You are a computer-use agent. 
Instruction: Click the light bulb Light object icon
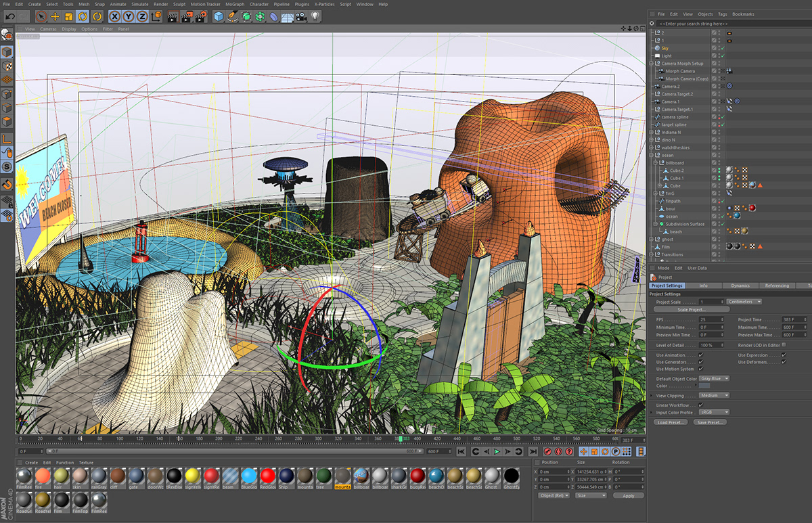coord(315,16)
